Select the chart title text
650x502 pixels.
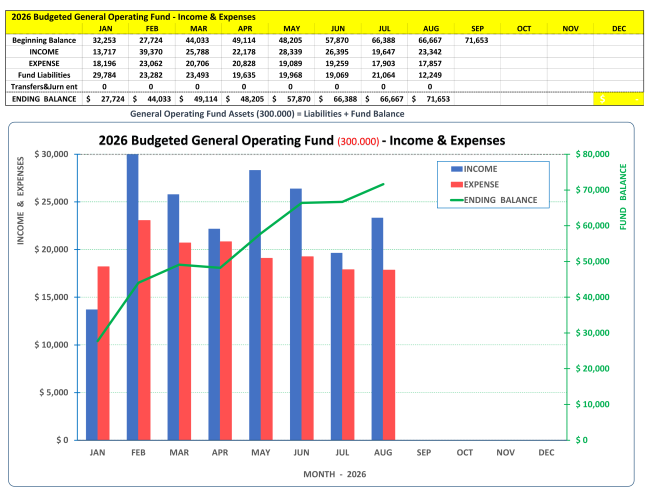click(302, 141)
